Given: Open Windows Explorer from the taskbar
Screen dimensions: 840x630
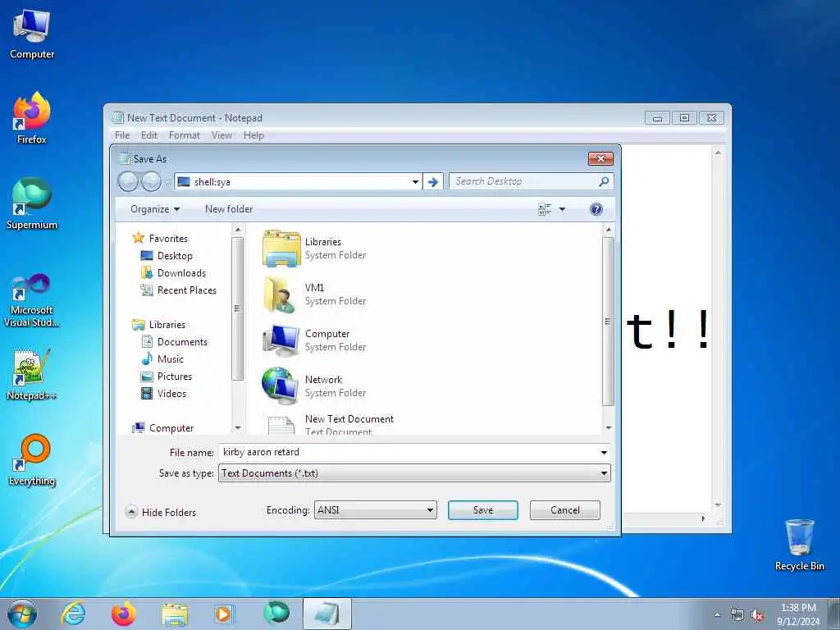Looking at the screenshot, I should pos(175,614).
